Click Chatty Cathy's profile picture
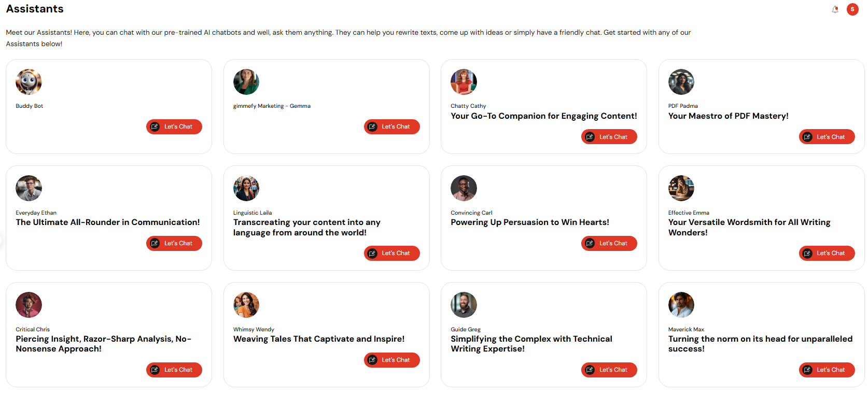The height and width of the screenshot is (393, 868). click(x=464, y=82)
